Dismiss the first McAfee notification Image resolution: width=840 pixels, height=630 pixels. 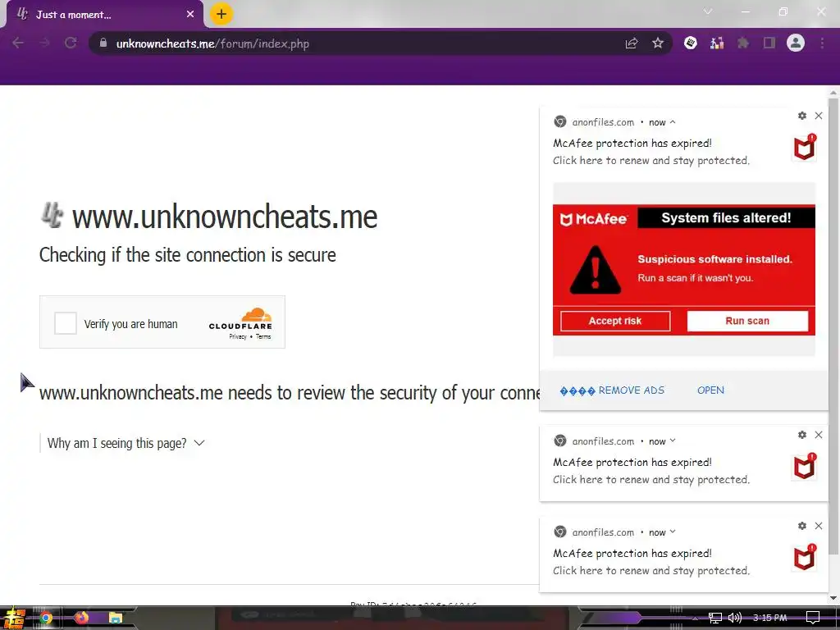coord(819,116)
